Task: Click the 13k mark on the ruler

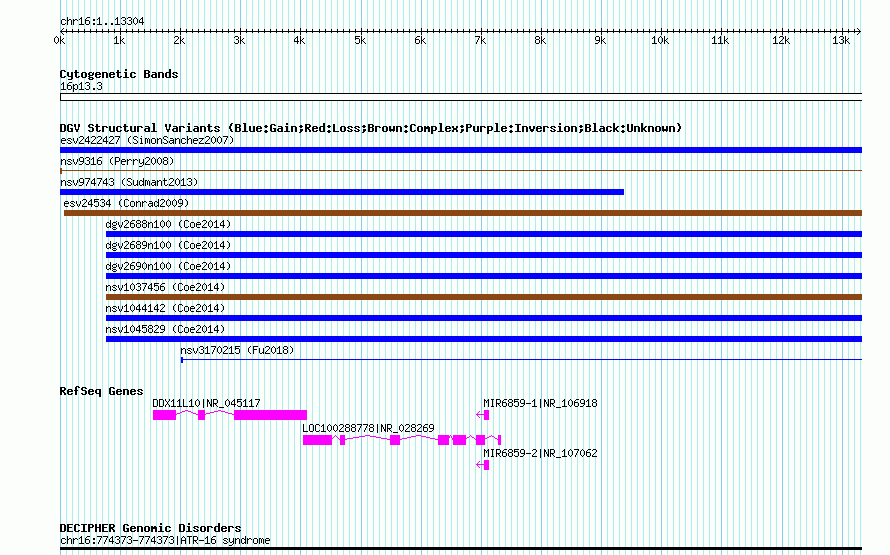Action: click(841, 40)
